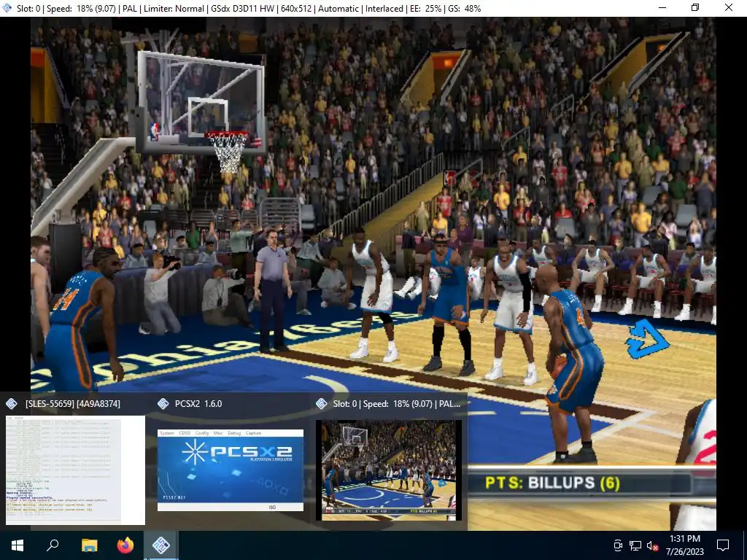Click the [SLES-55659] [4A9A8374] preview title
Viewport: 747px width, 560px height.
coord(73,404)
